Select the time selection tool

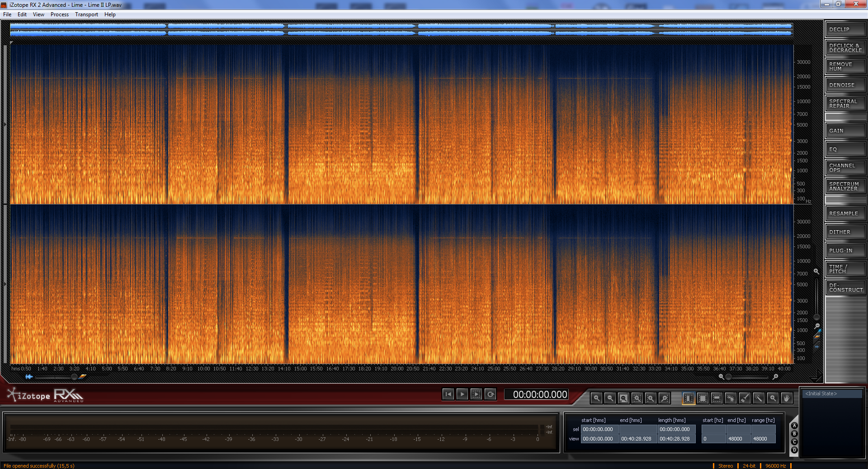pyautogui.click(x=689, y=398)
